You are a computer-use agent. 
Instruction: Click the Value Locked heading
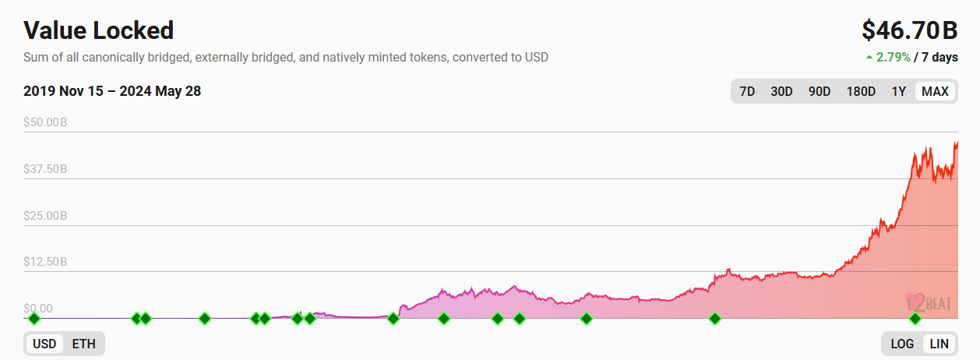tap(99, 30)
